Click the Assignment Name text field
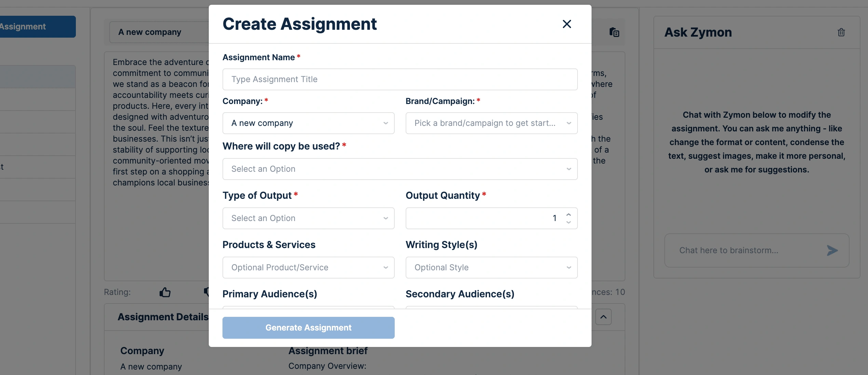Image resolution: width=868 pixels, height=375 pixels. (x=400, y=79)
